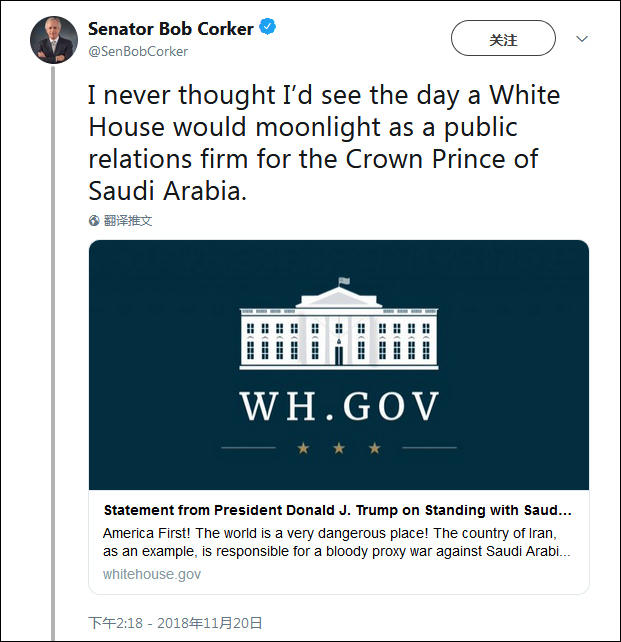Click the America First card description

coord(338,541)
